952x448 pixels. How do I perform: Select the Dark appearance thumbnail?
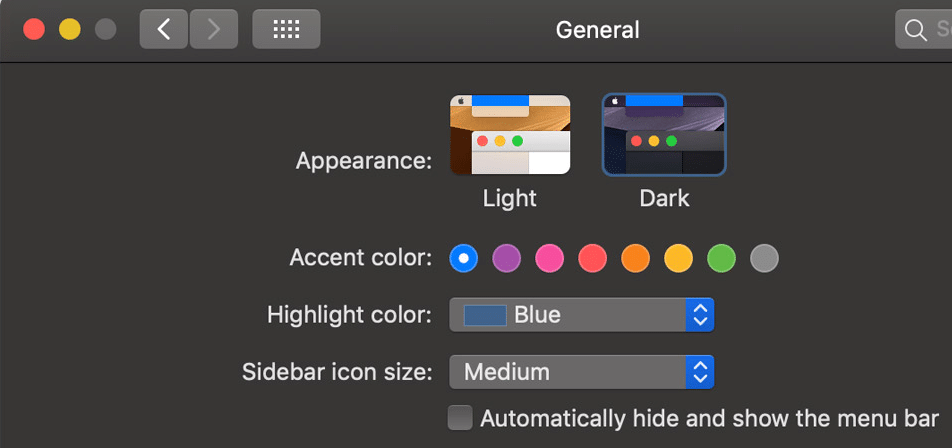tap(664, 135)
